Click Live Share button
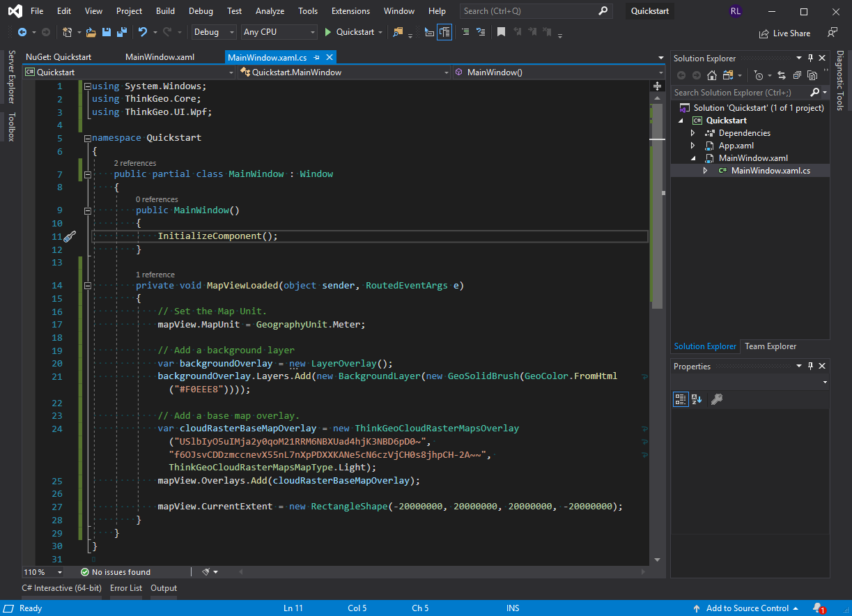The height and width of the screenshot is (616, 852). tap(784, 33)
